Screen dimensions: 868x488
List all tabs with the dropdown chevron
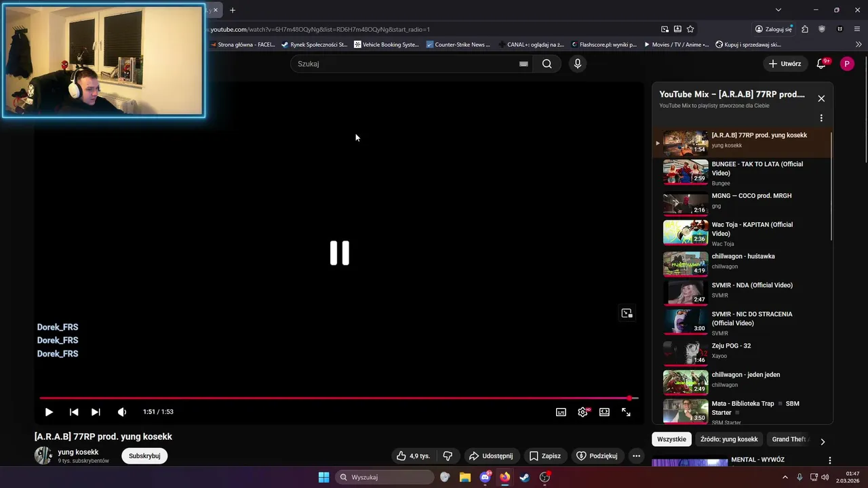[x=778, y=10]
